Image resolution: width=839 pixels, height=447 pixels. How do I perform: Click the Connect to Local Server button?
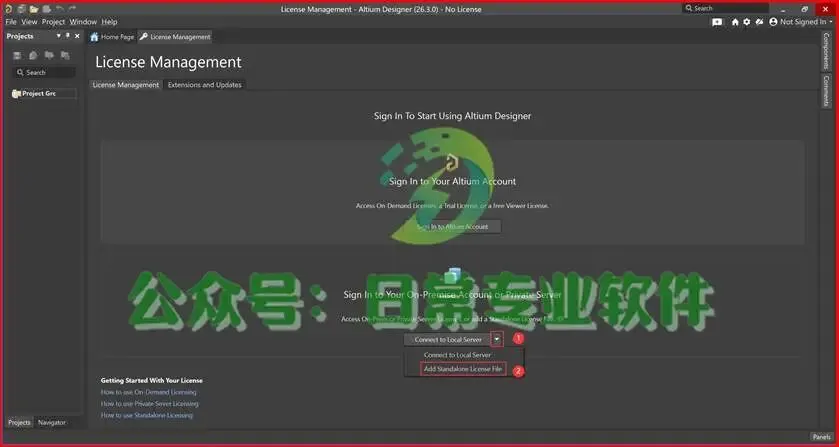click(448, 339)
